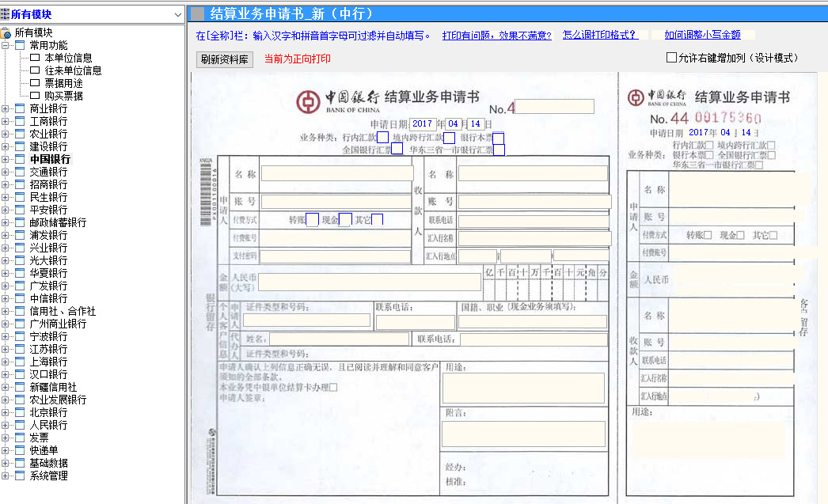Click the 系统管理 folder icon

pyautogui.click(x=20, y=476)
